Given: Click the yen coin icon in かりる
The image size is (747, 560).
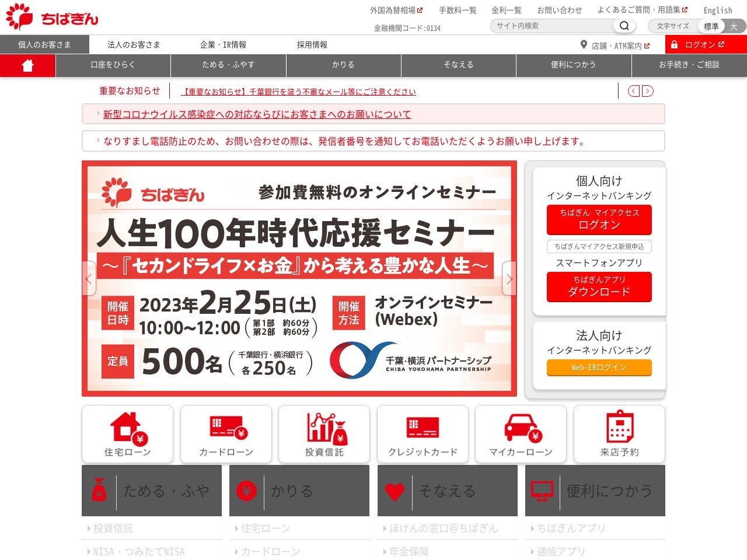Looking at the screenshot, I should pyautogui.click(x=246, y=491).
